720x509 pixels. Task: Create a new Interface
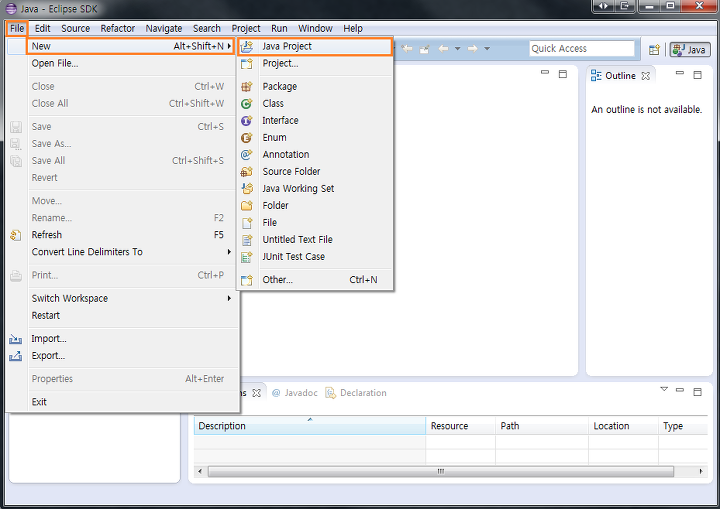315,120
